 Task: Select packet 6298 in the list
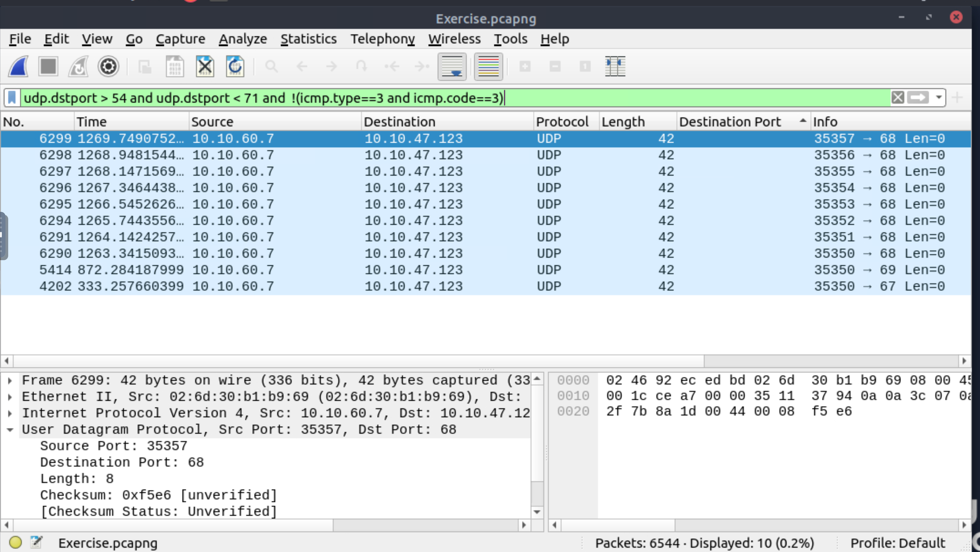pos(486,155)
